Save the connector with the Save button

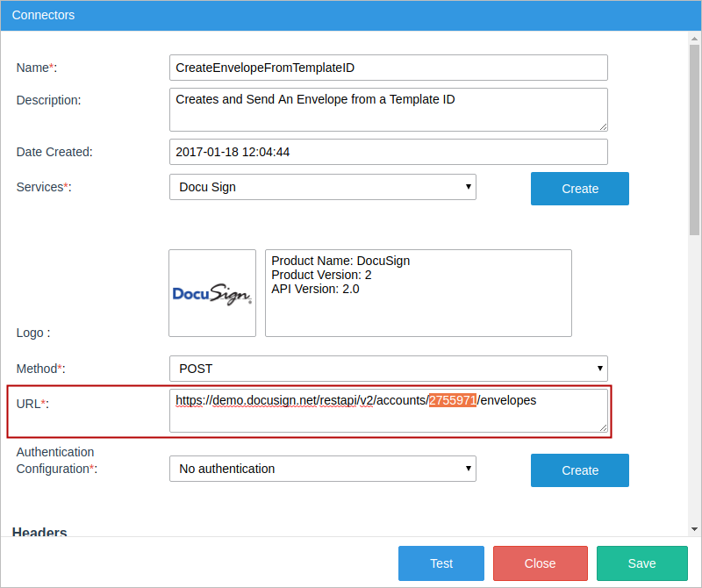[x=641, y=563]
